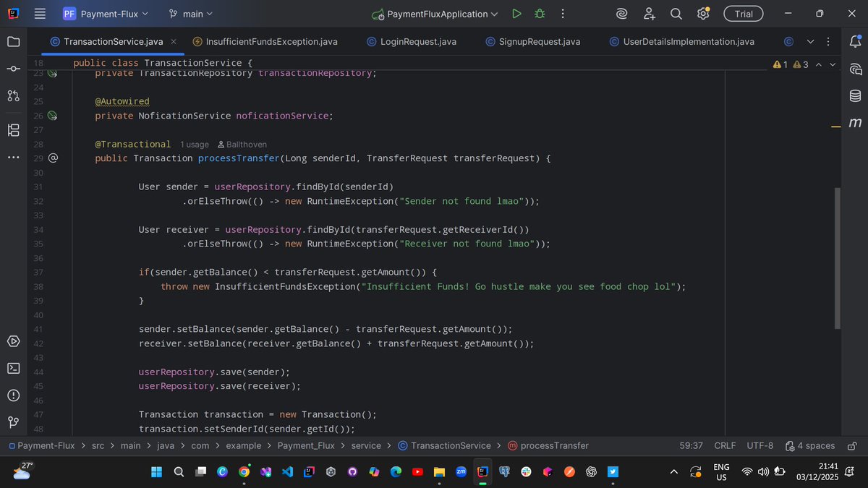This screenshot has height=488, width=868.
Task: Open the Notifications bell
Action: 855,42
